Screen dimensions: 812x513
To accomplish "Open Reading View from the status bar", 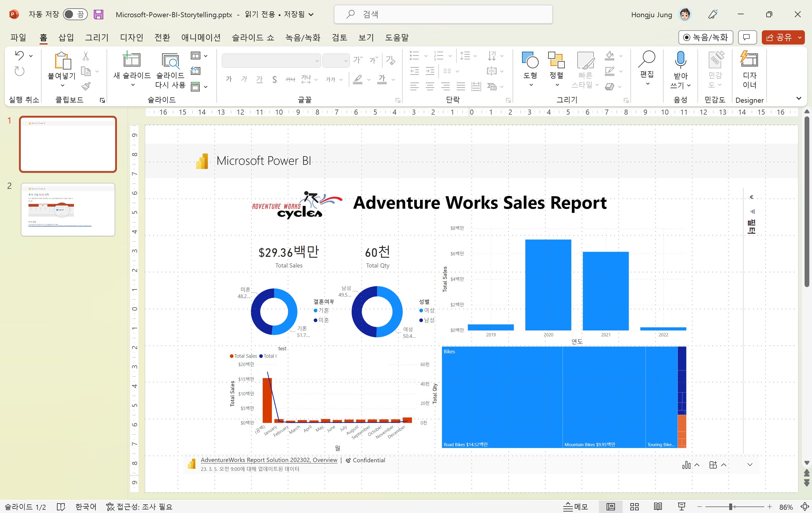I will [658, 506].
